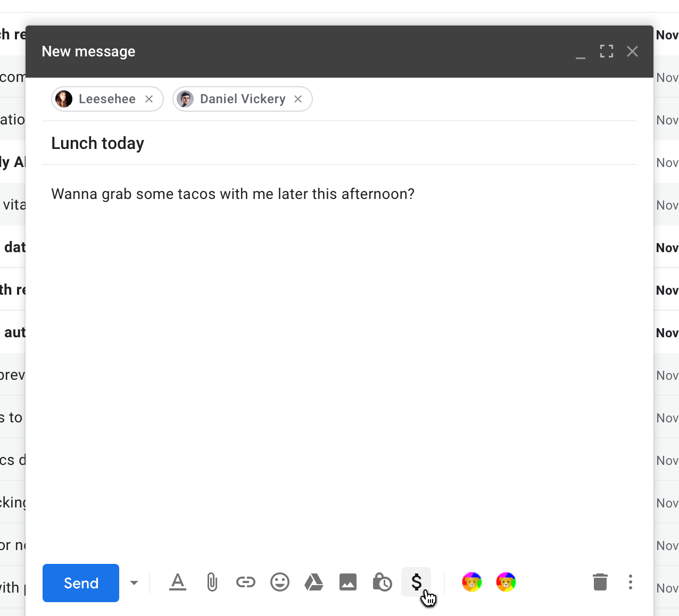Insert files from Google Drive

pos(313,582)
